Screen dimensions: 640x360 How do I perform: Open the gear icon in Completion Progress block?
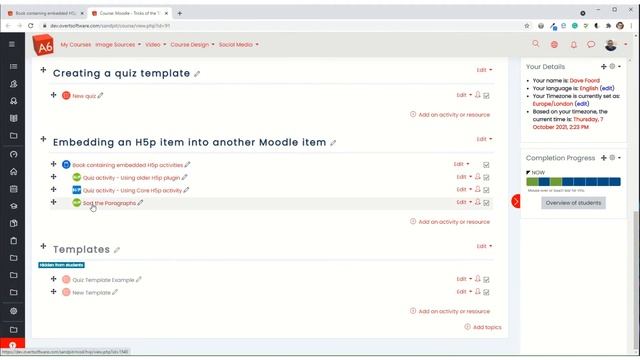coord(612,158)
